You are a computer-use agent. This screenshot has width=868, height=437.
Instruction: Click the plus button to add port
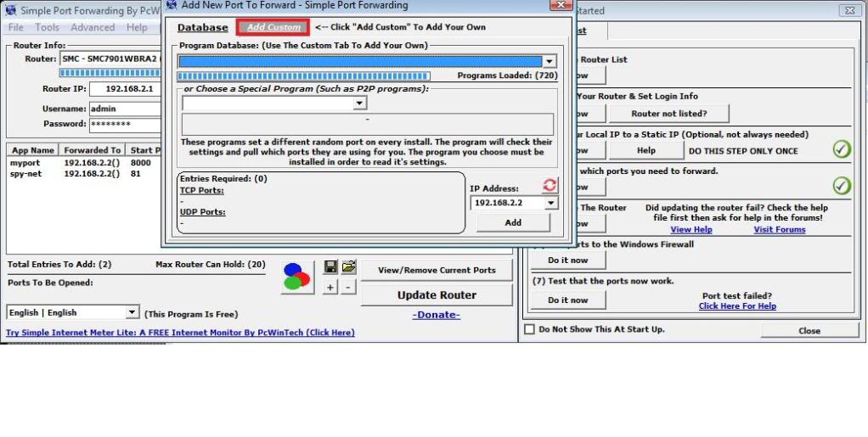[x=330, y=288]
